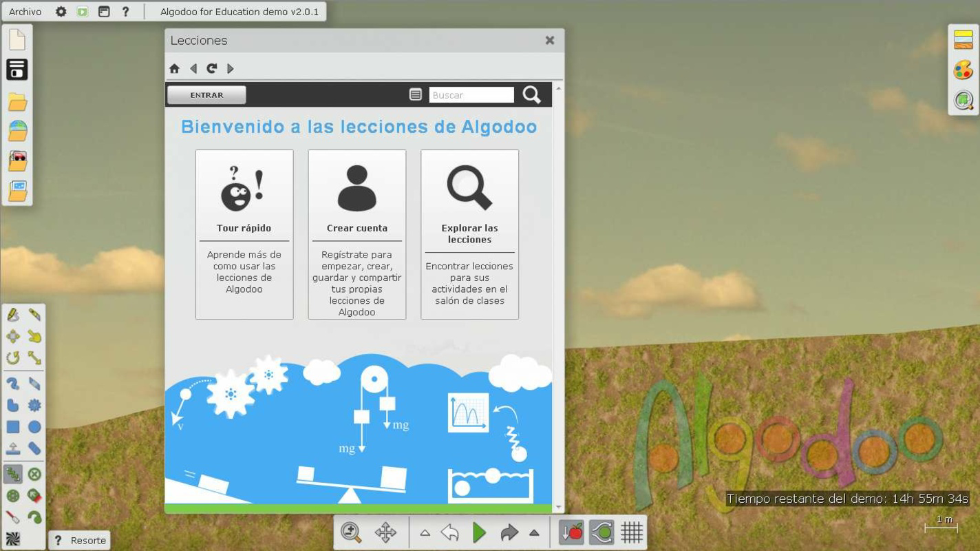This screenshot has width=980, height=551.
Task: Select the black-and-white Texture tool
Action: pos(13,538)
